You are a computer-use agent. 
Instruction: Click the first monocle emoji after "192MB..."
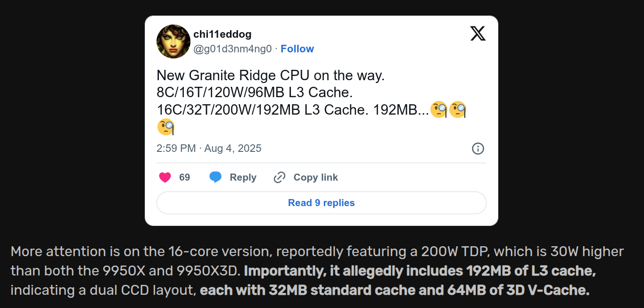439,109
